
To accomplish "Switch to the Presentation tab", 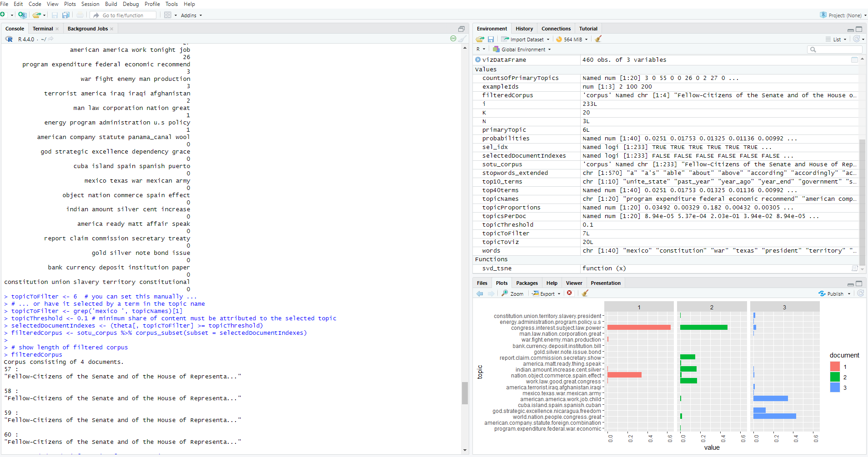I will (605, 283).
